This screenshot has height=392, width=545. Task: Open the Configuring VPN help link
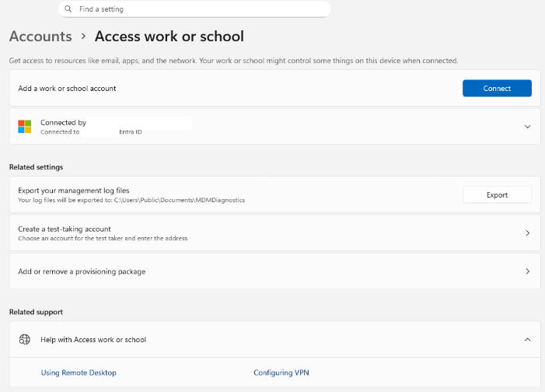(281, 373)
